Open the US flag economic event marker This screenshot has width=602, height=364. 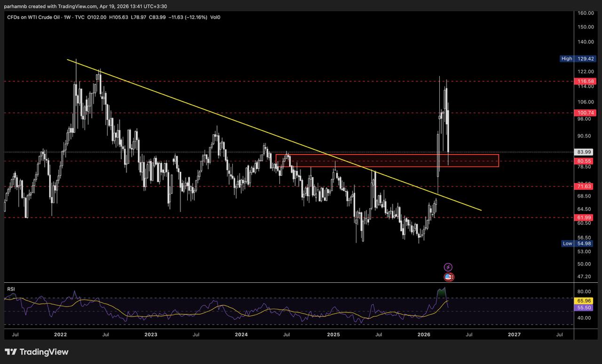coord(449,277)
